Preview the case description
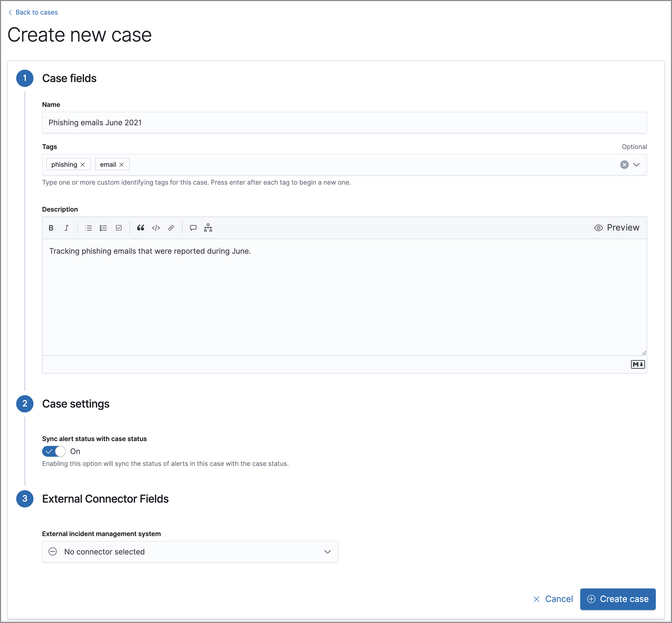This screenshot has height=623, width=672. [616, 228]
